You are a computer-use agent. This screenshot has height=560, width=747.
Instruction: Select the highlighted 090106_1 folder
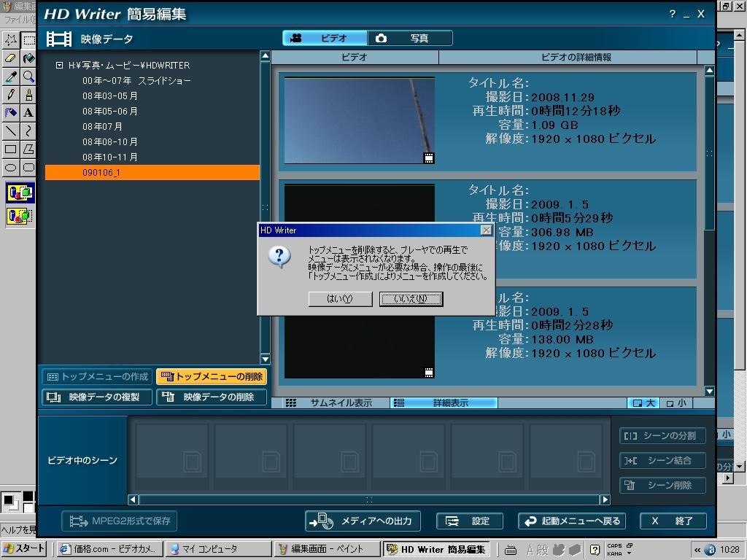(152, 172)
